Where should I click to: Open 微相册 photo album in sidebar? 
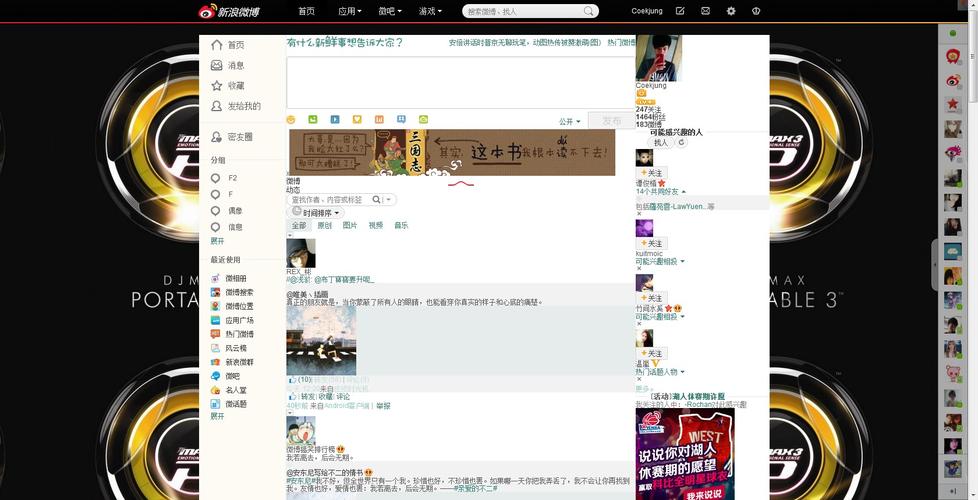[x=235, y=278]
